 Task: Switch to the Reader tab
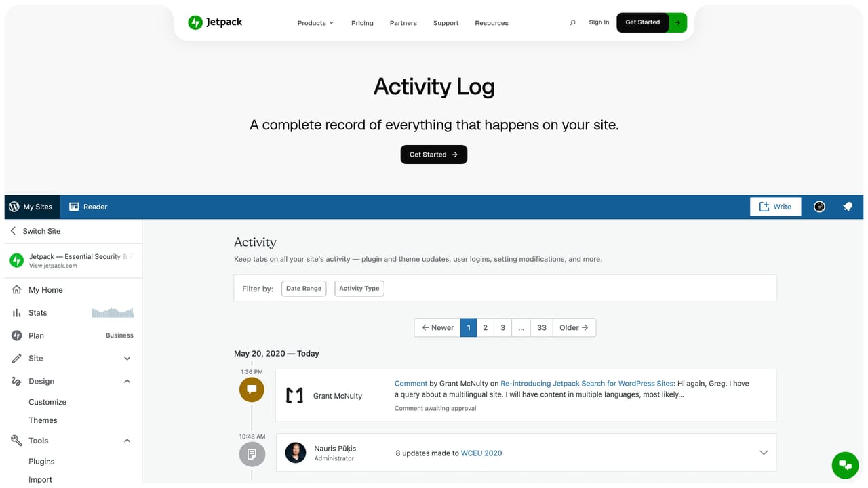[x=88, y=207]
